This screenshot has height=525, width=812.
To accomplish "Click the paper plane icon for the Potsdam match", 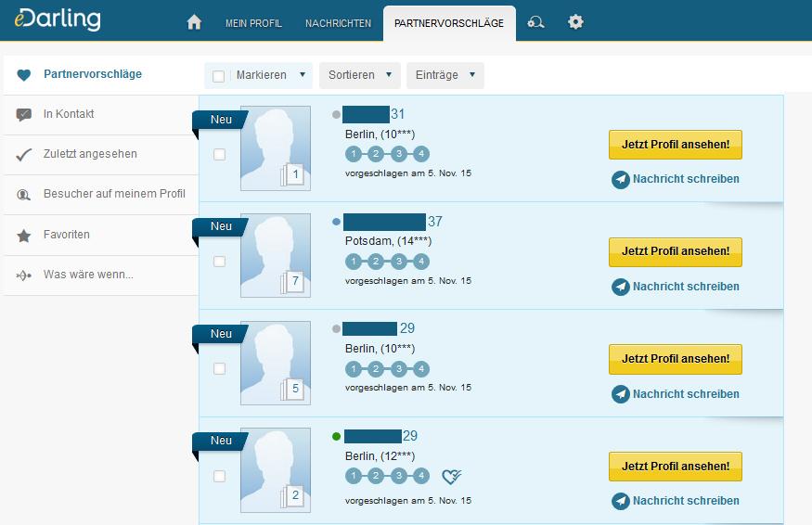I will (x=621, y=287).
